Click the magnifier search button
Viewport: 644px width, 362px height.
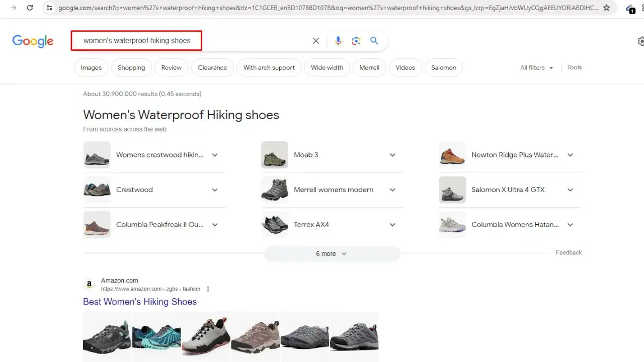(374, 41)
